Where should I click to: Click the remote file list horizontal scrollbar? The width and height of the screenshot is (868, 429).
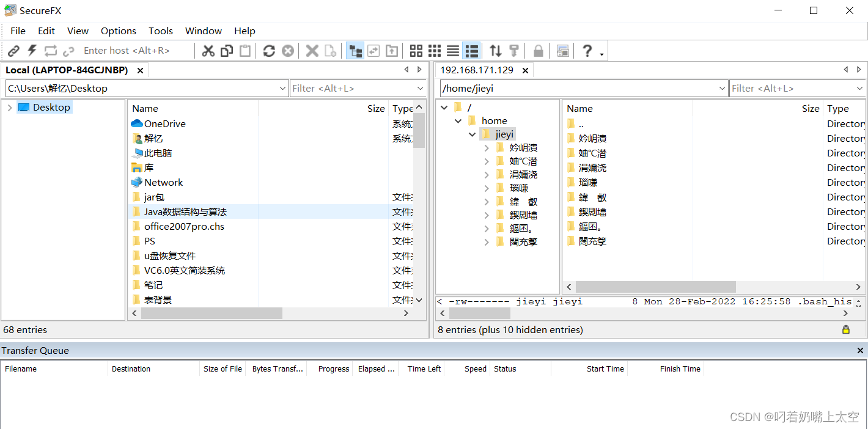655,287
